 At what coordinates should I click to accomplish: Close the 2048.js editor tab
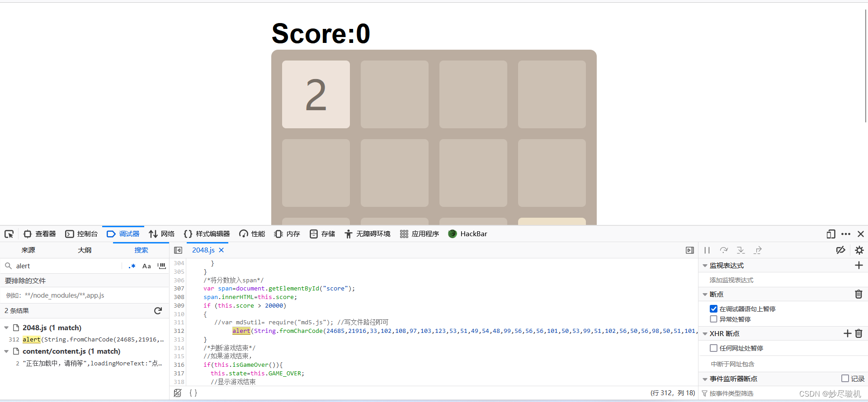click(x=221, y=250)
